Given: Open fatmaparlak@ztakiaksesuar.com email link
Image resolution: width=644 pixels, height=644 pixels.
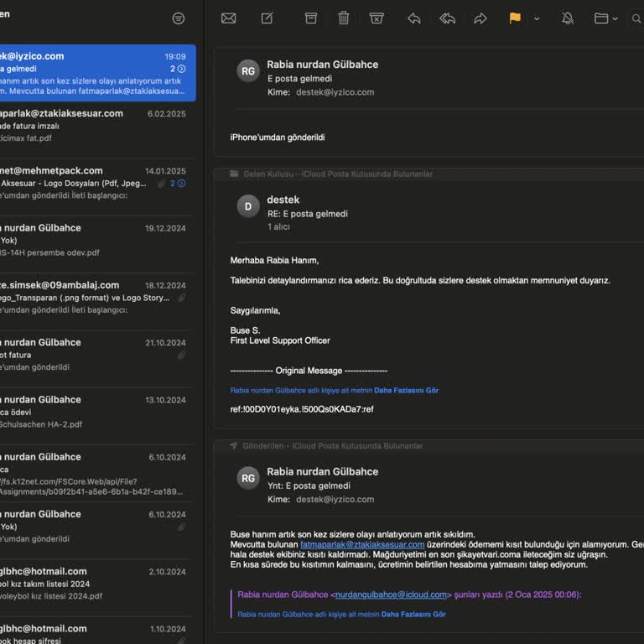Looking at the screenshot, I should pos(362,544).
